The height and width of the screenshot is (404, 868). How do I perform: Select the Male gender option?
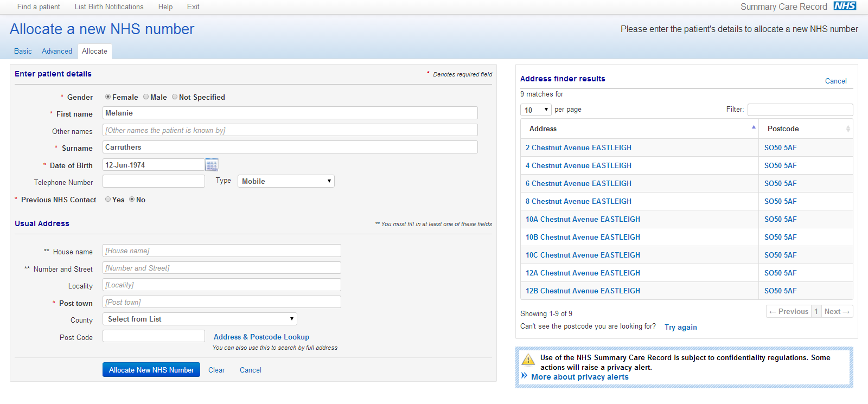click(146, 97)
